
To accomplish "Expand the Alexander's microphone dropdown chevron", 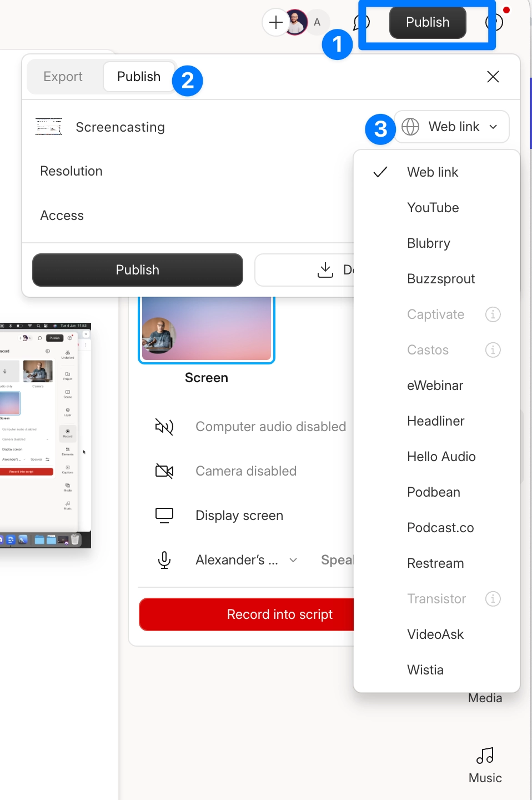I will coord(293,560).
